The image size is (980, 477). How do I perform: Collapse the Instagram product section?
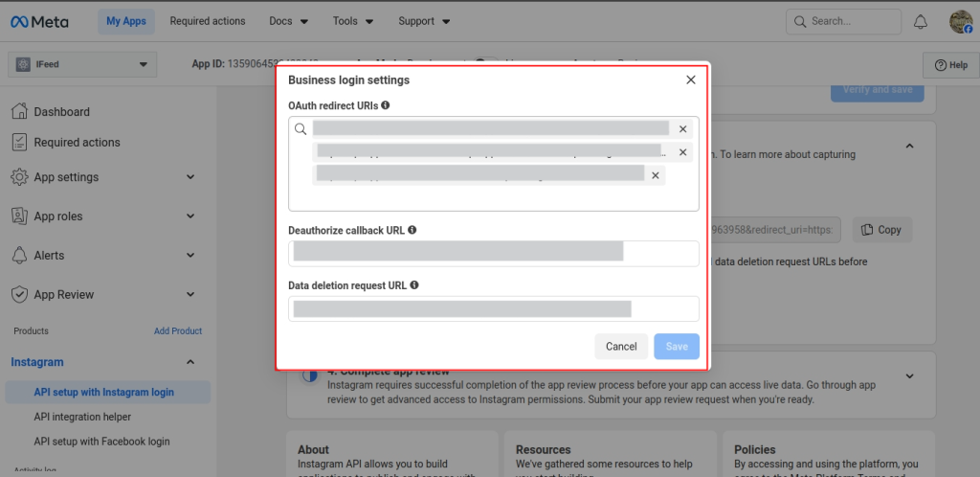coord(190,362)
